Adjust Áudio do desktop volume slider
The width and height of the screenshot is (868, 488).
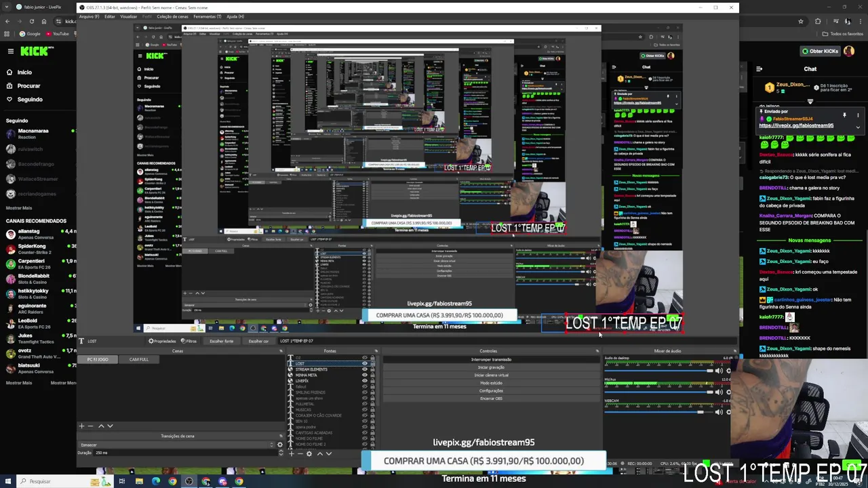658,371
